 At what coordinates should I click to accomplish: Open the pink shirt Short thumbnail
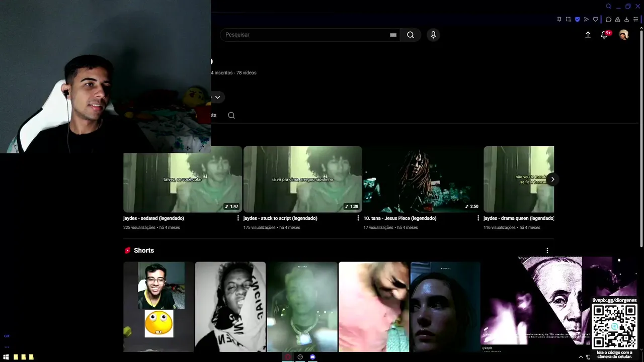tap(374, 307)
